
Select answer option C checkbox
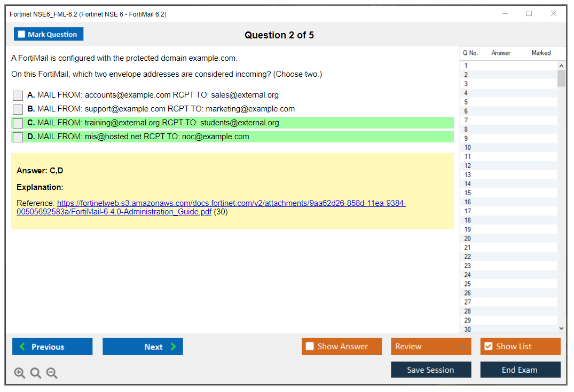18,123
